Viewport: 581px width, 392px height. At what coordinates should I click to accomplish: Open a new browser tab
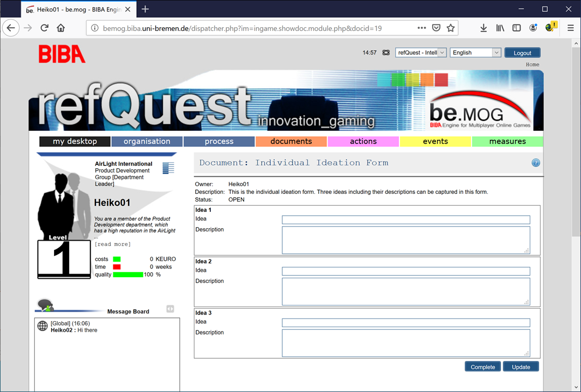[x=145, y=9]
